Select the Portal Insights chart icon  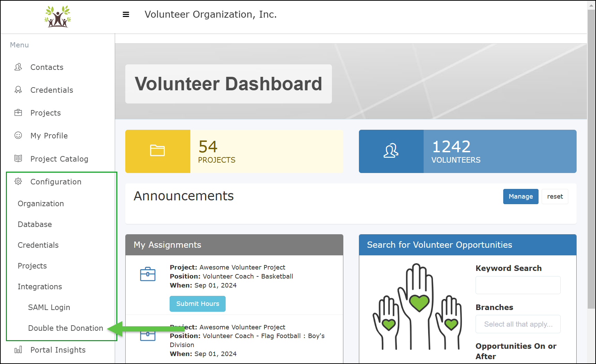coord(19,349)
